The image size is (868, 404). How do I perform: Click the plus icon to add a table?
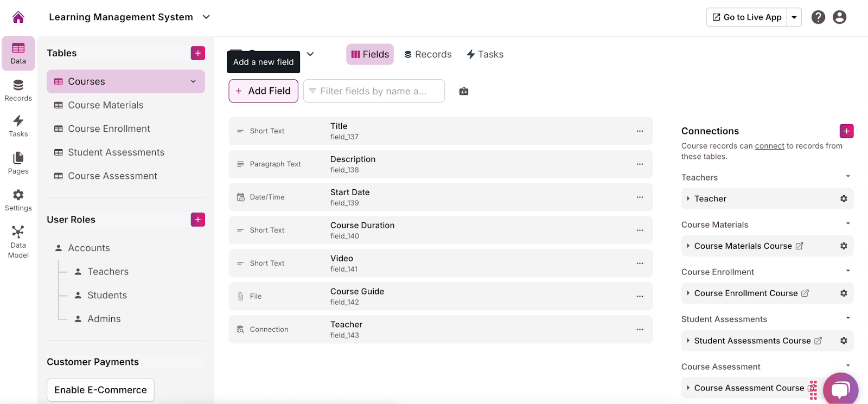click(198, 53)
